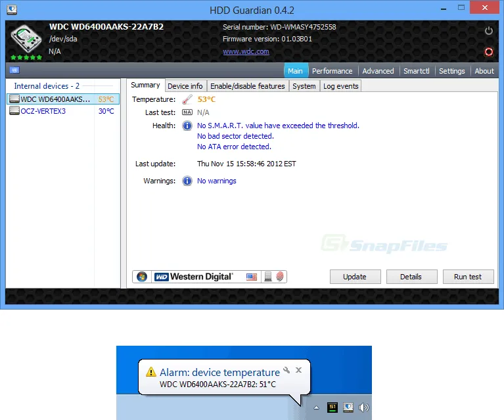
Task: Click the power icon in the header
Action: (488, 31)
